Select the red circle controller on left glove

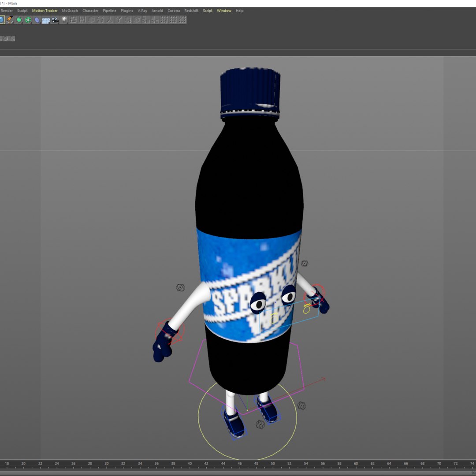pyautogui.click(x=169, y=331)
